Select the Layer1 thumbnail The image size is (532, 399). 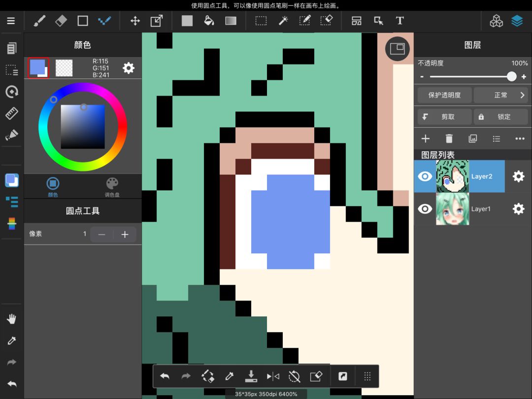(453, 209)
